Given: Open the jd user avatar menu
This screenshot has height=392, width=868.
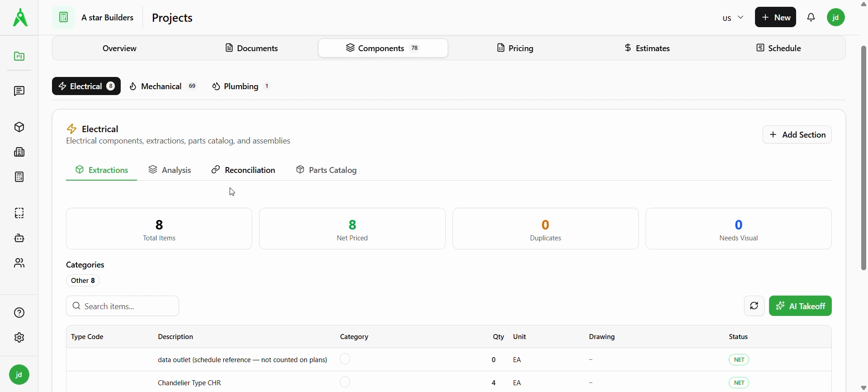Looking at the screenshot, I should click(836, 18).
